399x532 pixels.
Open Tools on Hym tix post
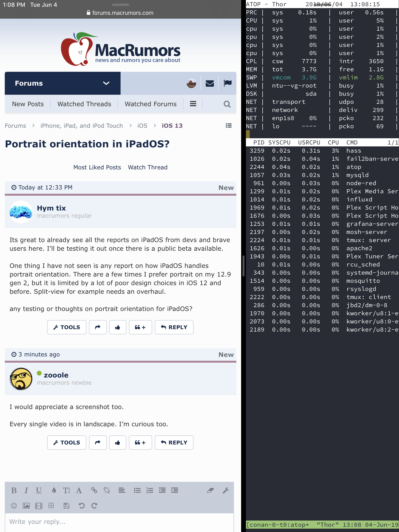tap(67, 327)
